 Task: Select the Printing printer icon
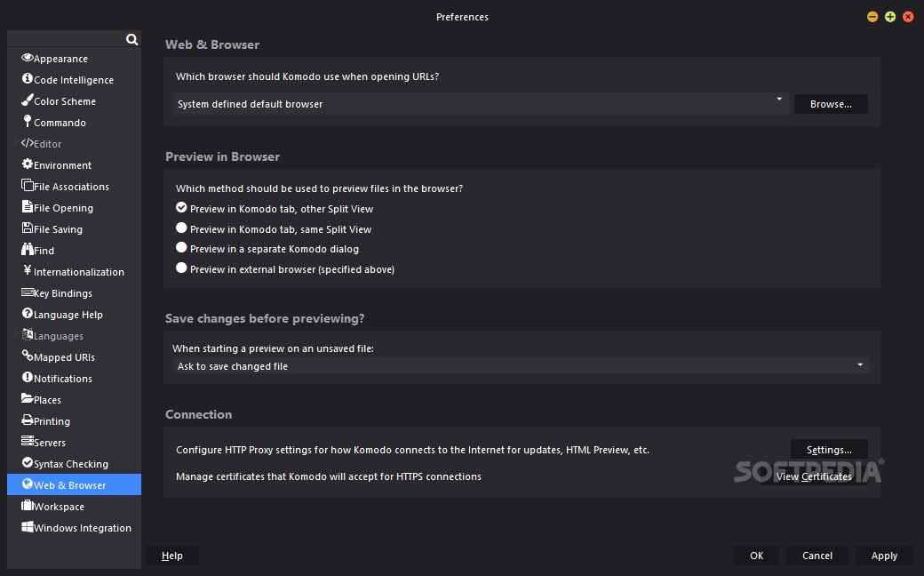(x=28, y=420)
